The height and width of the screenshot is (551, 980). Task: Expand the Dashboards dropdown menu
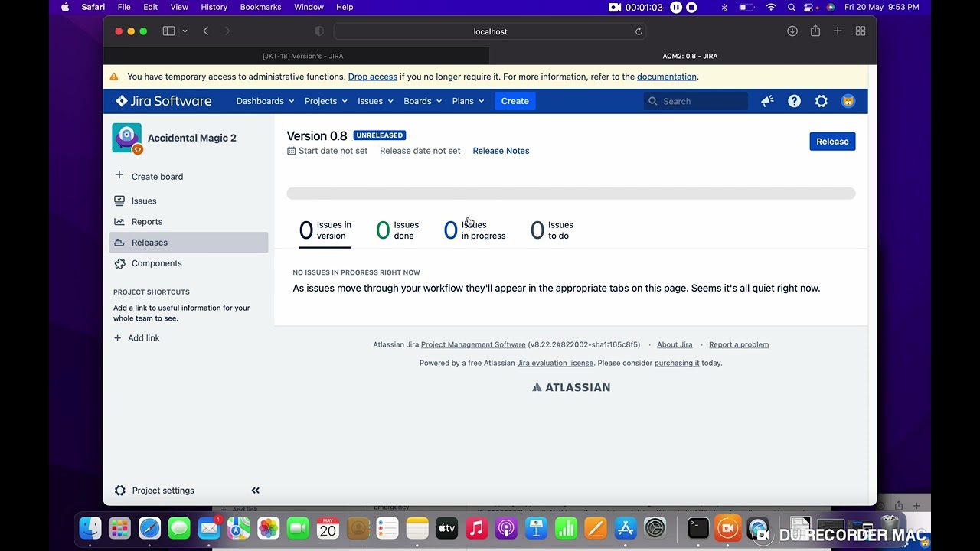pos(265,101)
